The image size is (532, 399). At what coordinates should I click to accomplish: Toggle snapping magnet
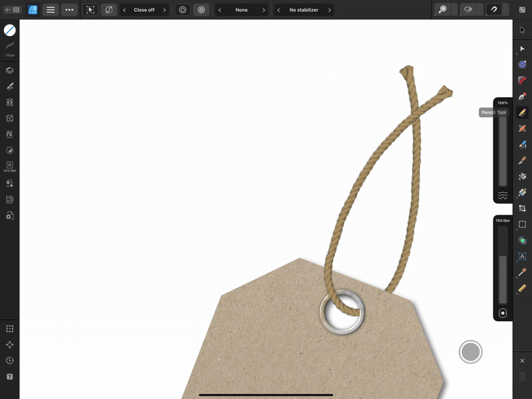(x=494, y=10)
